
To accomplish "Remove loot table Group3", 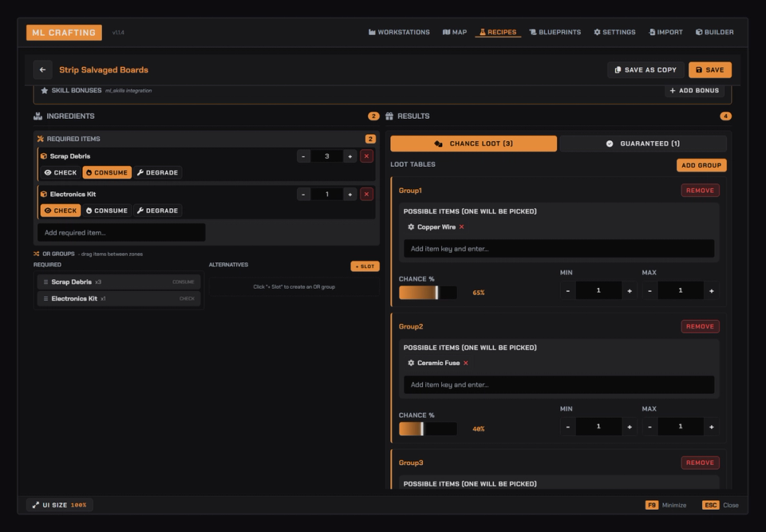I will click(700, 463).
